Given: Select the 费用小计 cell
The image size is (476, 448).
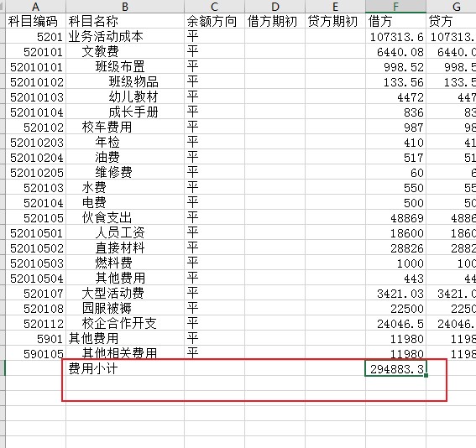Looking at the screenshot, I should point(125,368).
